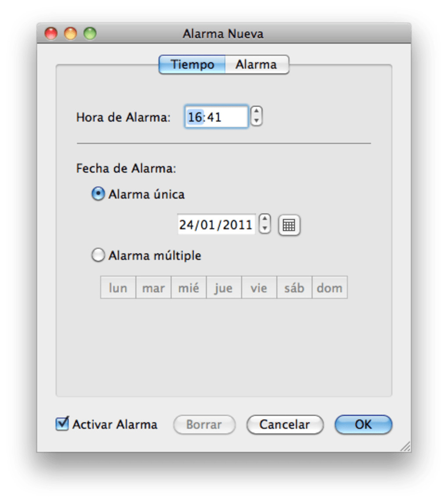Screen dimensions: 448x503
Task: Click the red close window button
Action: (x=51, y=34)
